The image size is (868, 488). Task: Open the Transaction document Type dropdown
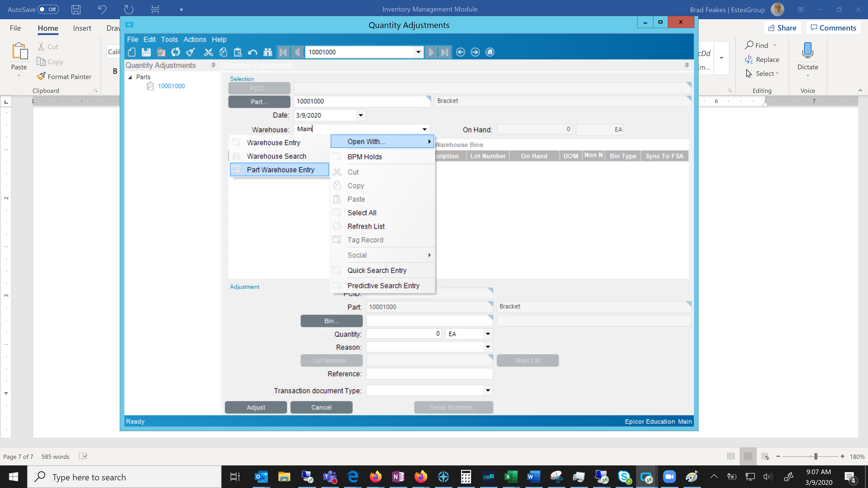point(488,391)
